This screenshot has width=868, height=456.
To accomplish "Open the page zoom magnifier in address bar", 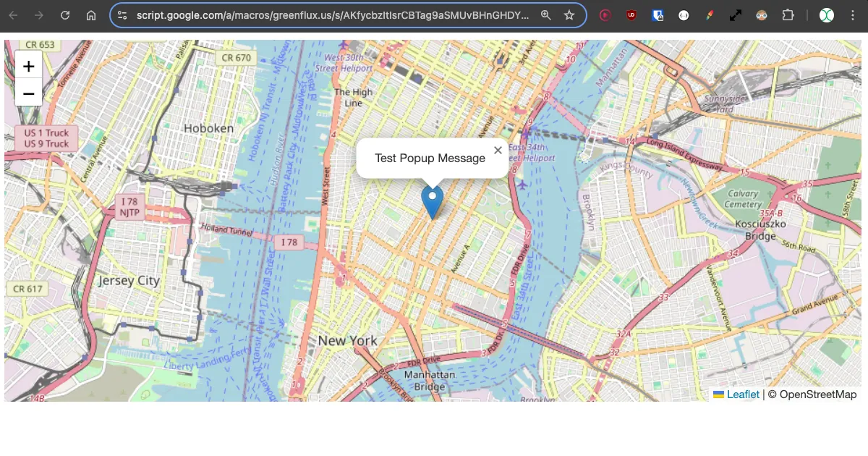I will click(x=546, y=15).
